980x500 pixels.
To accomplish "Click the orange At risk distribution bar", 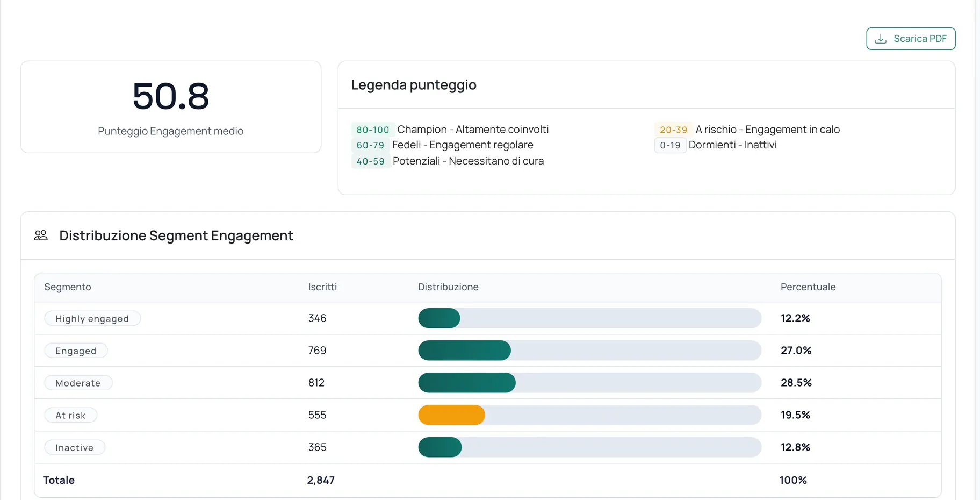I will pos(451,415).
